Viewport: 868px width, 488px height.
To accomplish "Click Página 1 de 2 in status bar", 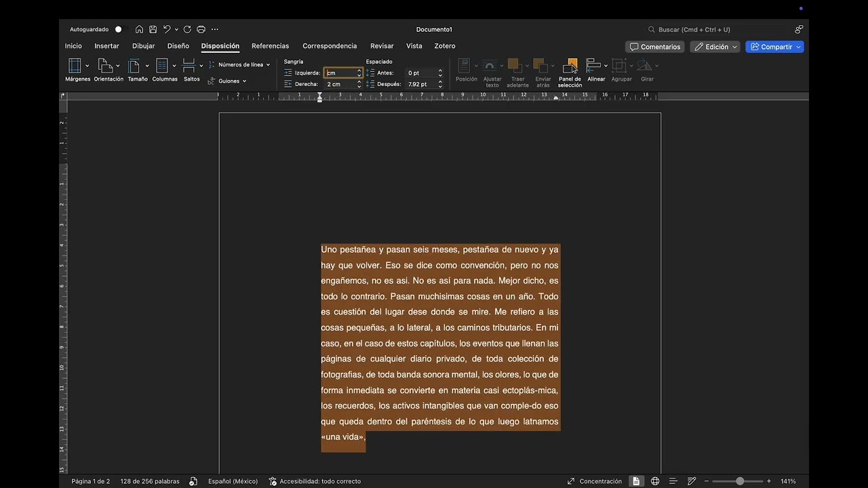I will pos(90,481).
